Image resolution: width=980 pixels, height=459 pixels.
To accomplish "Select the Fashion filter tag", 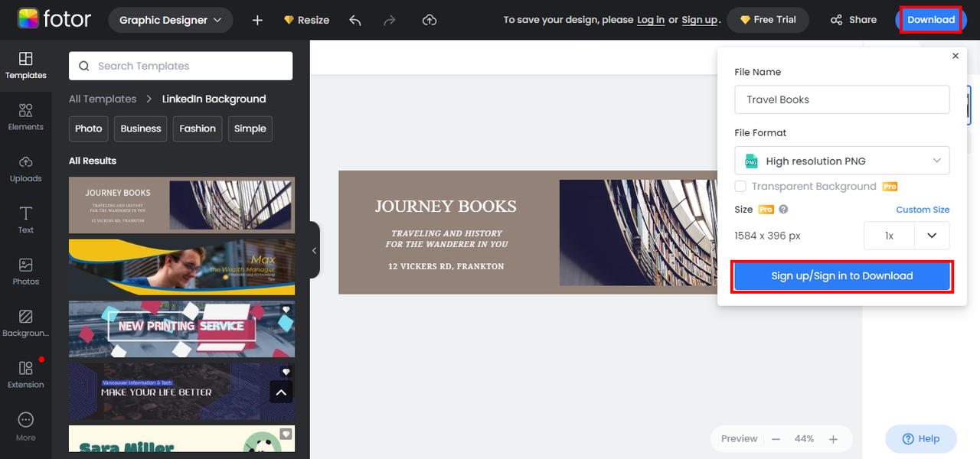I will coord(198,129).
